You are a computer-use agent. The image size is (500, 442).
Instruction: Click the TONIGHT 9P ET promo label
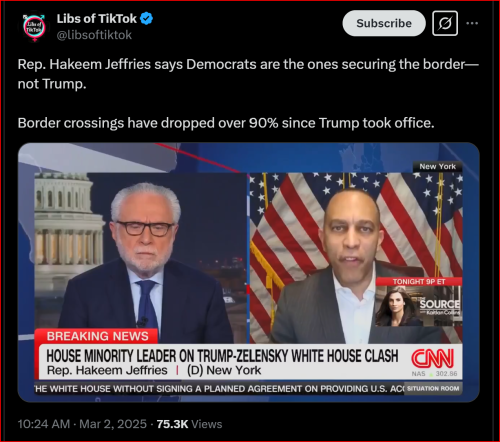click(x=419, y=282)
